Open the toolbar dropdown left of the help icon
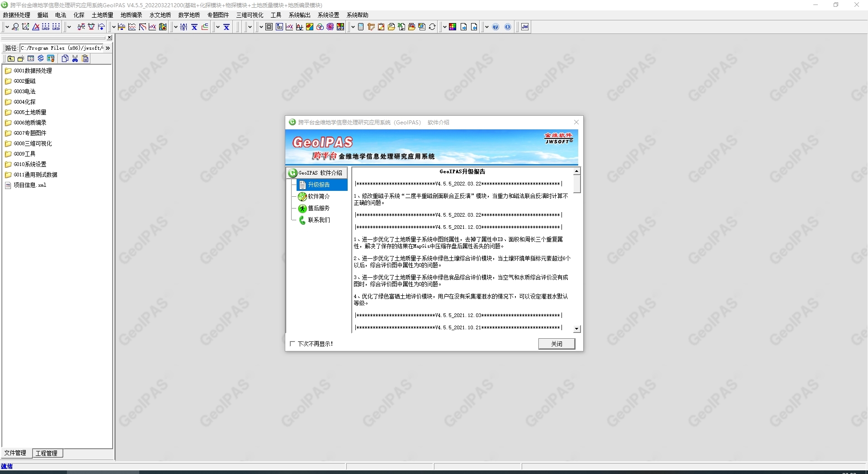Viewport: 868px width, 474px height. [486, 27]
